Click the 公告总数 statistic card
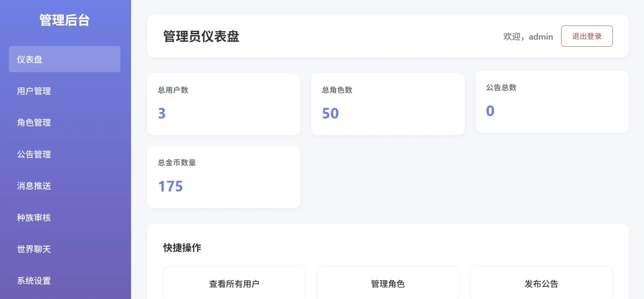 click(x=552, y=102)
